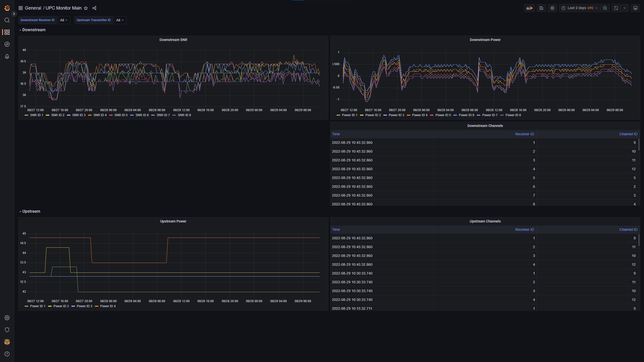Sort Downstream Channels by Channel ID
The height and width of the screenshot is (362, 644).
click(628, 134)
